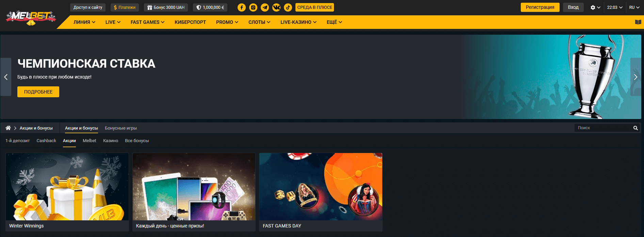Open the Instagram social icon
This screenshot has height=237, width=644.
[253, 7]
